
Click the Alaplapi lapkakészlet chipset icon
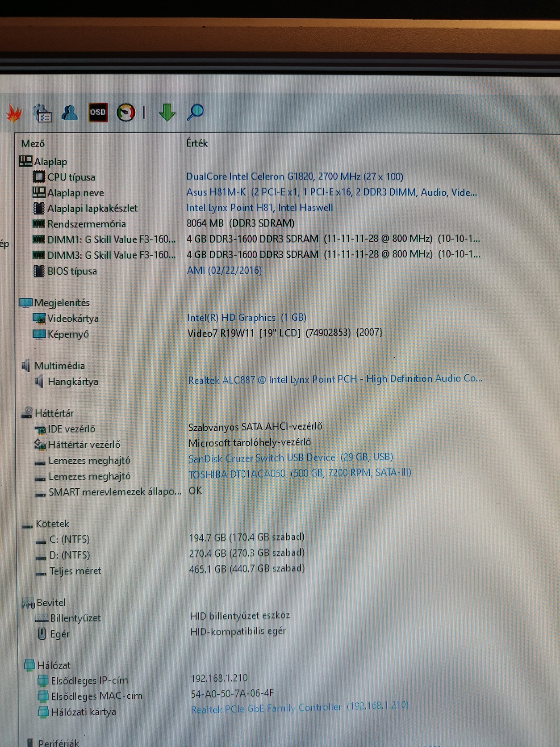pos(39,208)
